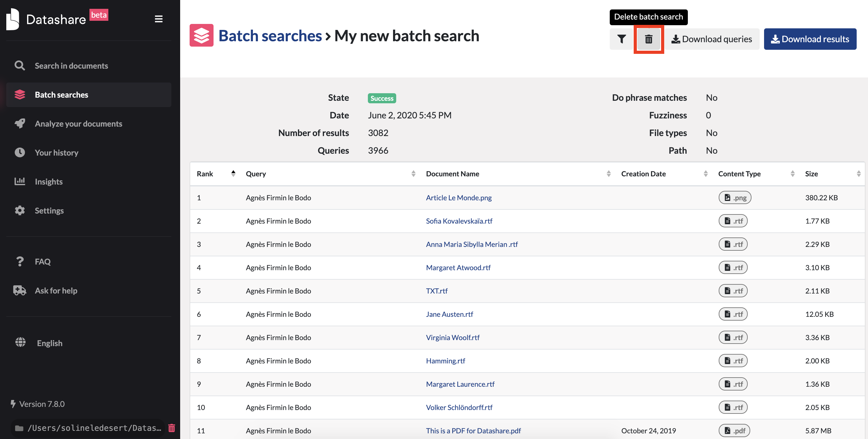Sort by the Size column arrows

click(x=859, y=174)
